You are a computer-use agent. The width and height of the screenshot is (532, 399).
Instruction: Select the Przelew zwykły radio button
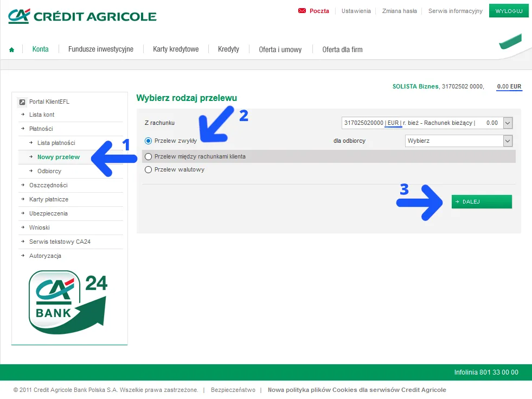coord(148,142)
